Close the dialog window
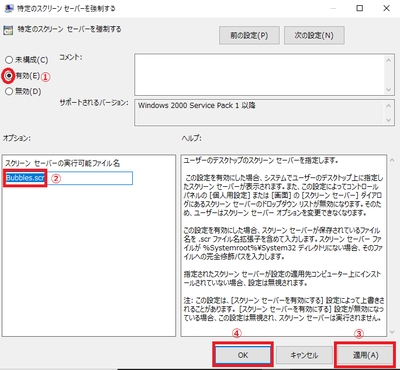 click(x=386, y=8)
